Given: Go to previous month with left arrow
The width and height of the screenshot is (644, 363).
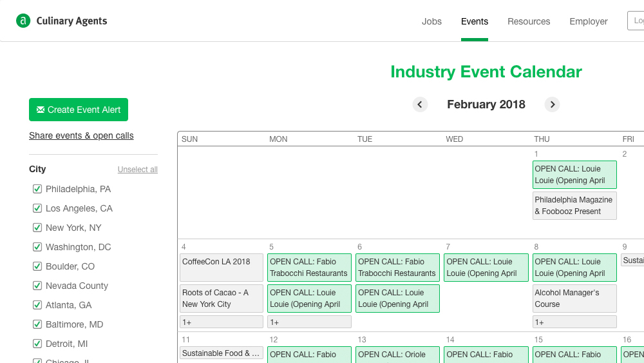Looking at the screenshot, I should click(420, 104).
